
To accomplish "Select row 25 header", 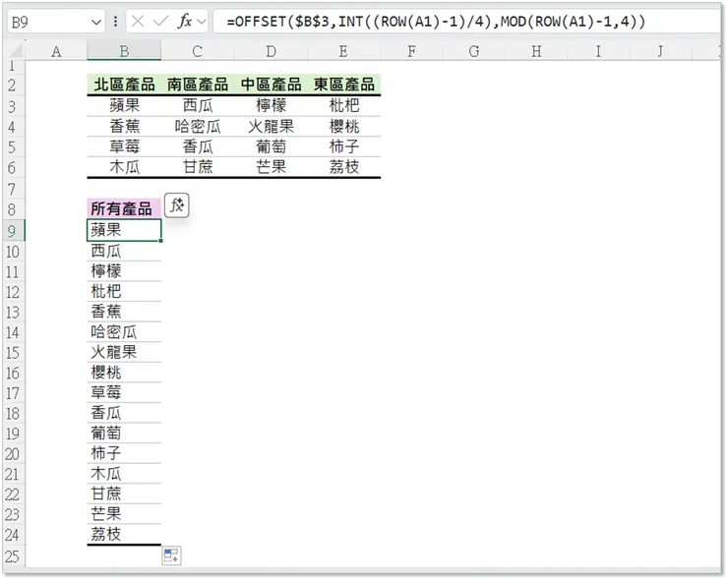I will pos(13,555).
